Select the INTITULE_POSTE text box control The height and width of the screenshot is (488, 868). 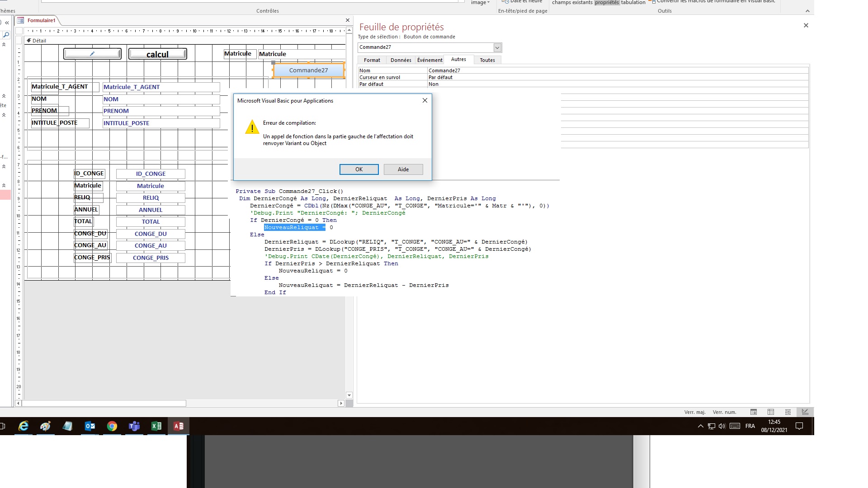pos(161,123)
